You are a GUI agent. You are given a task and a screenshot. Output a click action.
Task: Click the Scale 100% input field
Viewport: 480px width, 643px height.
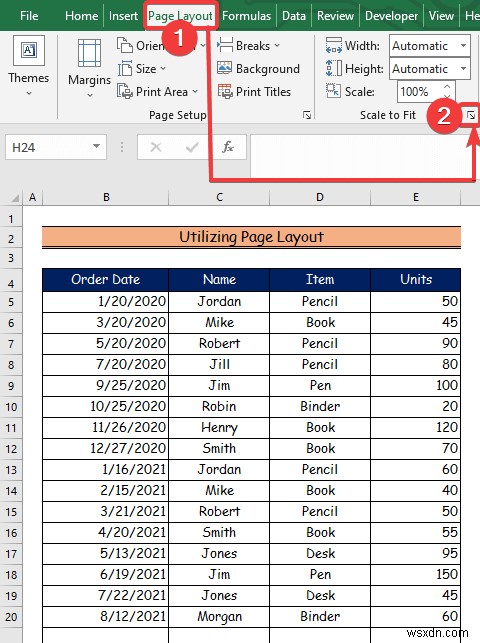[419, 91]
